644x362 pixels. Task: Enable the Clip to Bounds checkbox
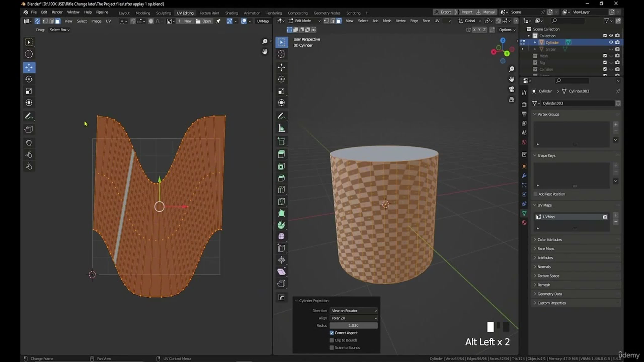point(332,340)
